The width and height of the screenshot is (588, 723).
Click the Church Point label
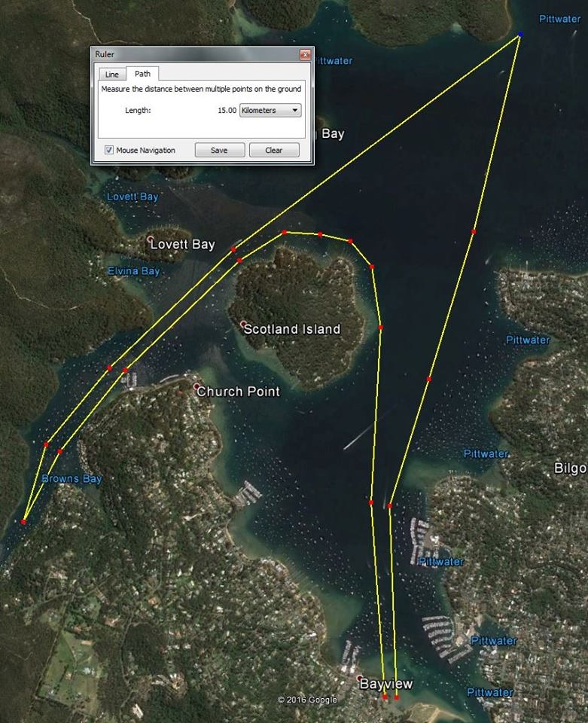click(x=238, y=392)
